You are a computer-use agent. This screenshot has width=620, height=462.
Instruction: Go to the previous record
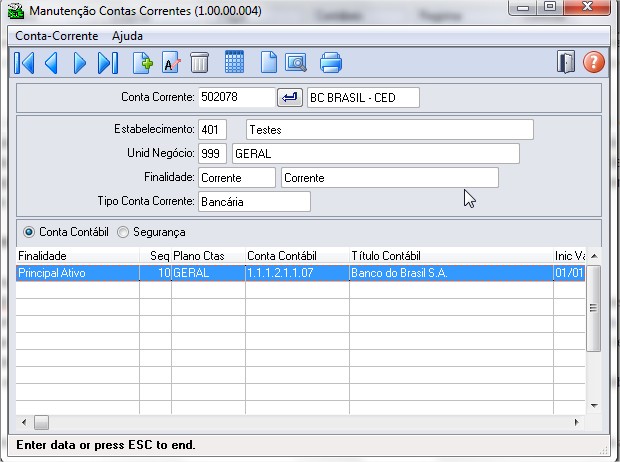click(x=51, y=63)
